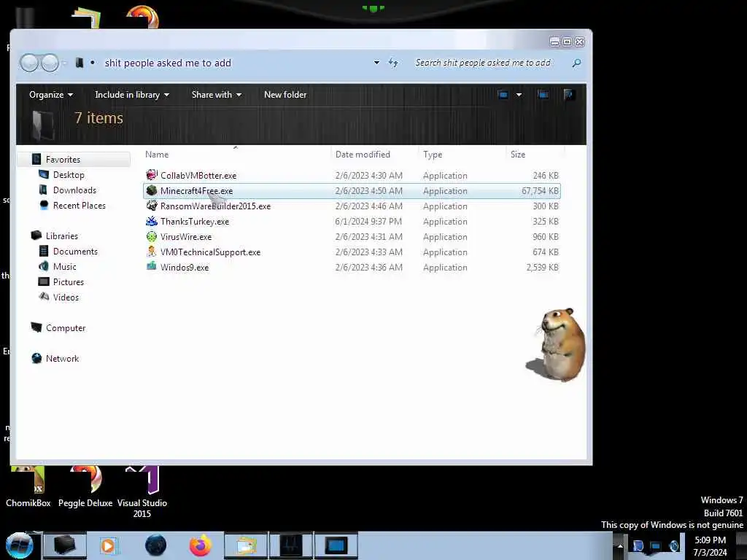Viewport: 747px width, 560px height.
Task: Click the network tray icon
Action: (656, 546)
